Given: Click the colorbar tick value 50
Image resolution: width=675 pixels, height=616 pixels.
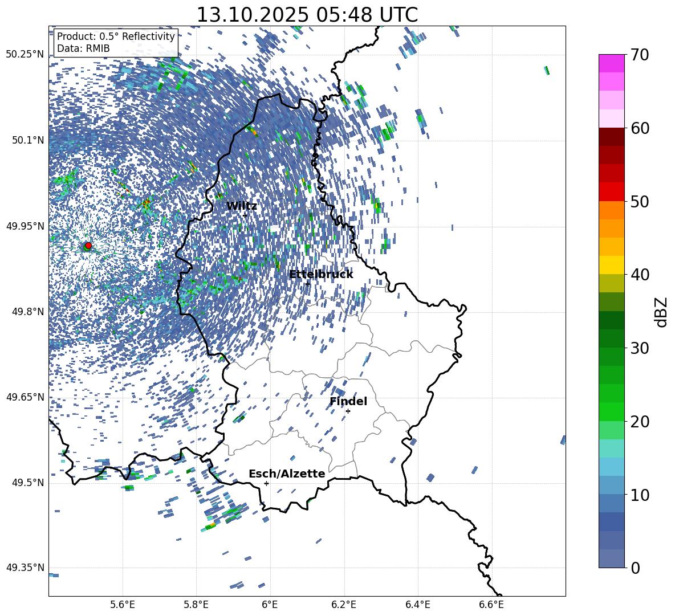Looking at the screenshot, I should click(x=640, y=202).
